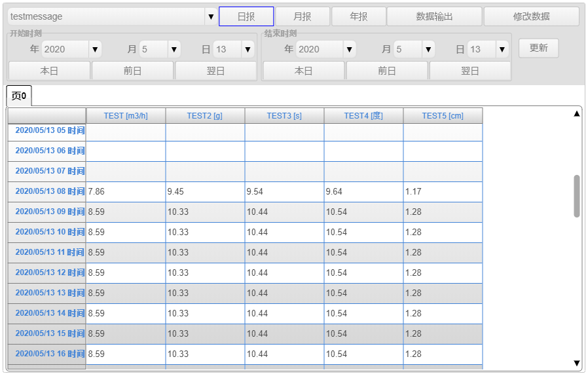The height and width of the screenshot is (376, 588).
Task: Click the 数据输出 data export button
Action: point(434,16)
